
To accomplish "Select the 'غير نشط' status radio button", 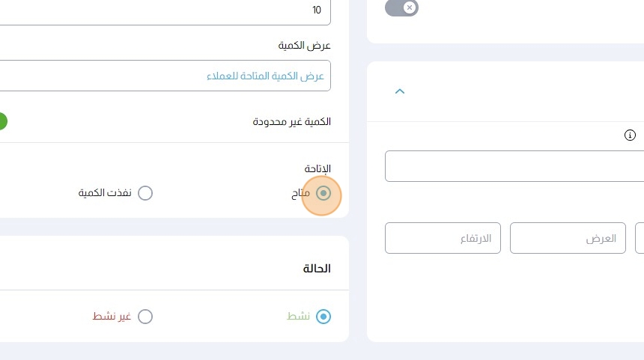I will [145, 317].
